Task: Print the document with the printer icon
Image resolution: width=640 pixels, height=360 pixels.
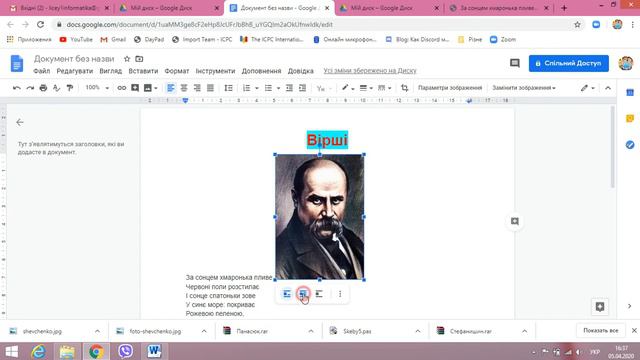Action: [43, 88]
